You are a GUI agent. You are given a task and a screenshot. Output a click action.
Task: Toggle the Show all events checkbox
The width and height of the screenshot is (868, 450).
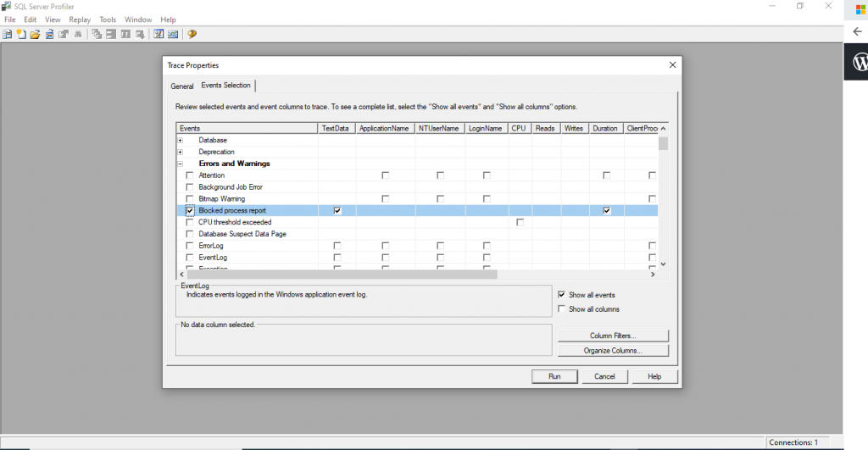[562, 294]
